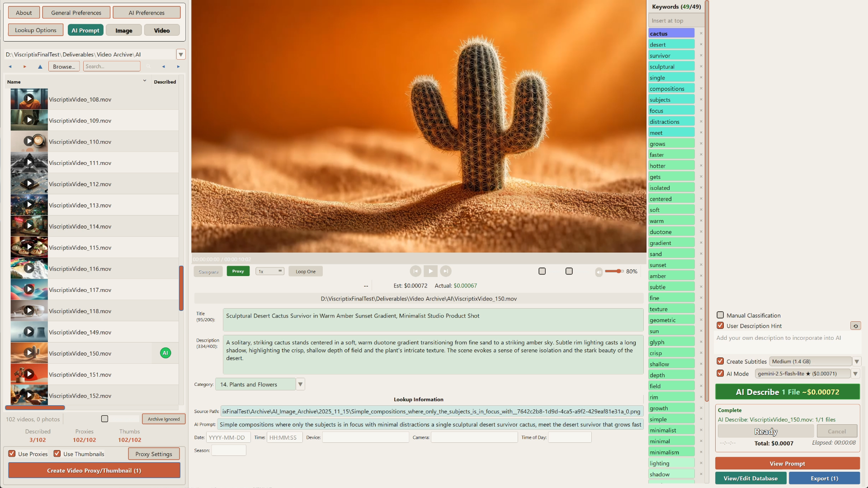Click the skip-to-start playback icon
This screenshot has height=488, width=868.
[416, 271]
